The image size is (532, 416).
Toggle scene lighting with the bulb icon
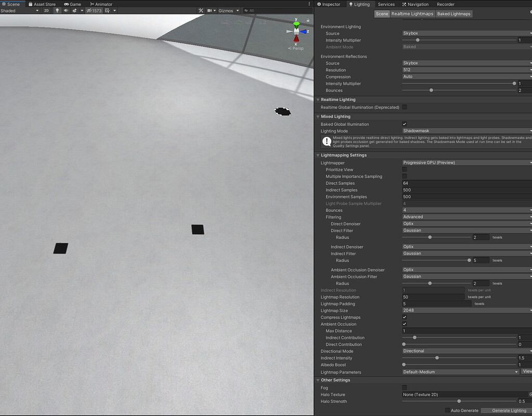(58, 10)
